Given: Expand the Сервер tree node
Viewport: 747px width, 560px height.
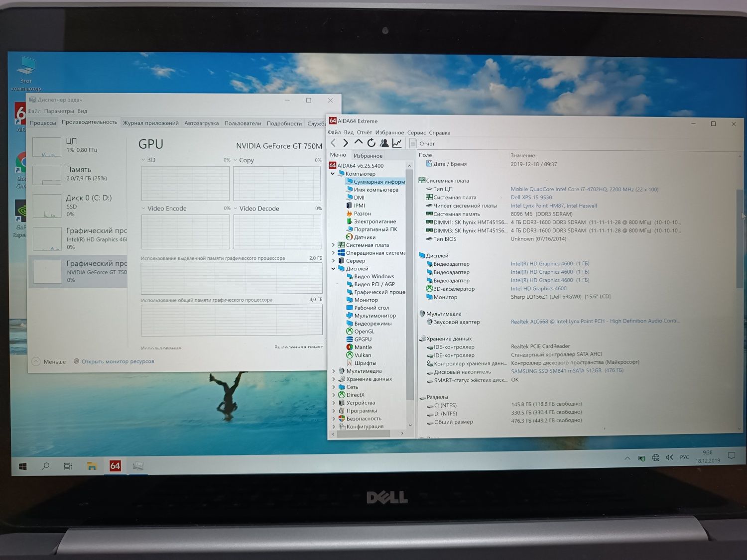Looking at the screenshot, I should [333, 261].
